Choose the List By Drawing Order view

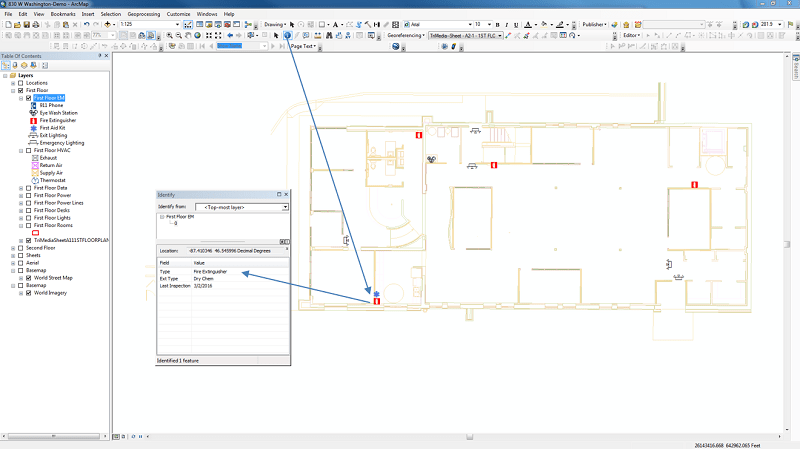click(6, 65)
